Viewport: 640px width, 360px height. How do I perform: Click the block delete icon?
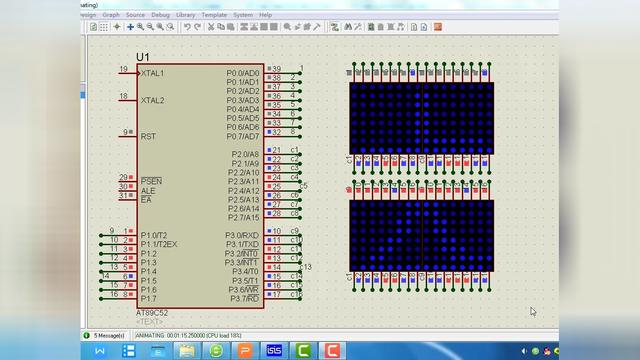coord(274,27)
